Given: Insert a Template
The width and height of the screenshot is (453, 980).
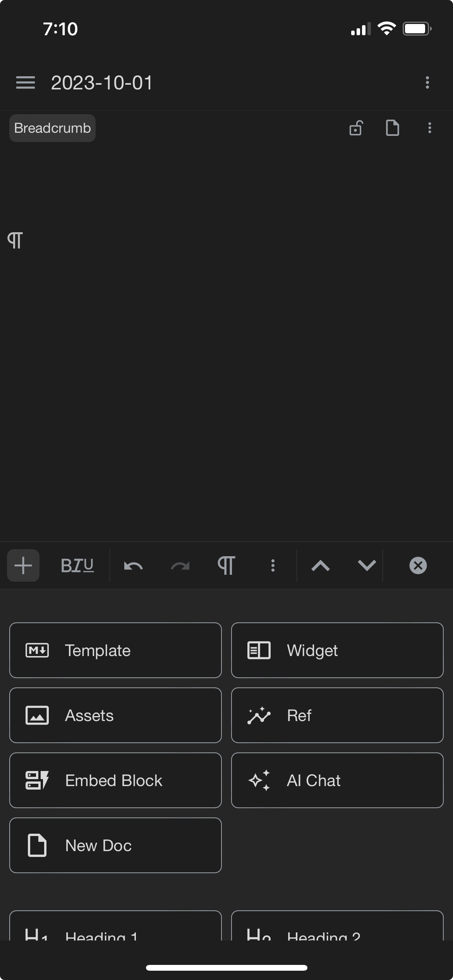Looking at the screenshot, I should (115, 650).
